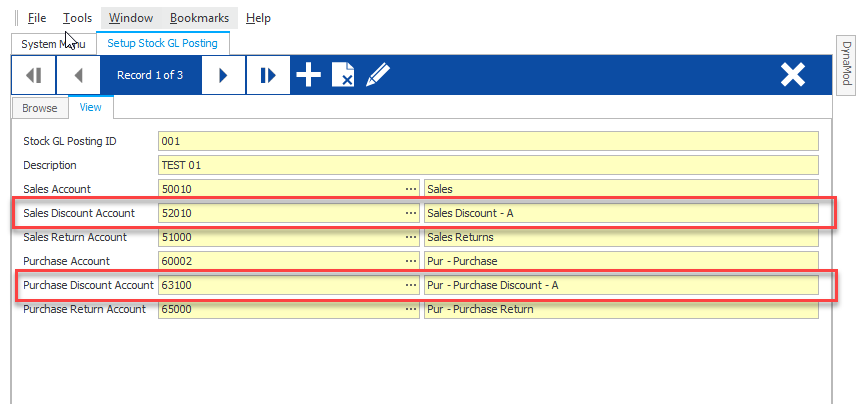Click the 'Sales Return Account' label
The height and width of the screenshot is (404, 864).
[x=75, y=237]
